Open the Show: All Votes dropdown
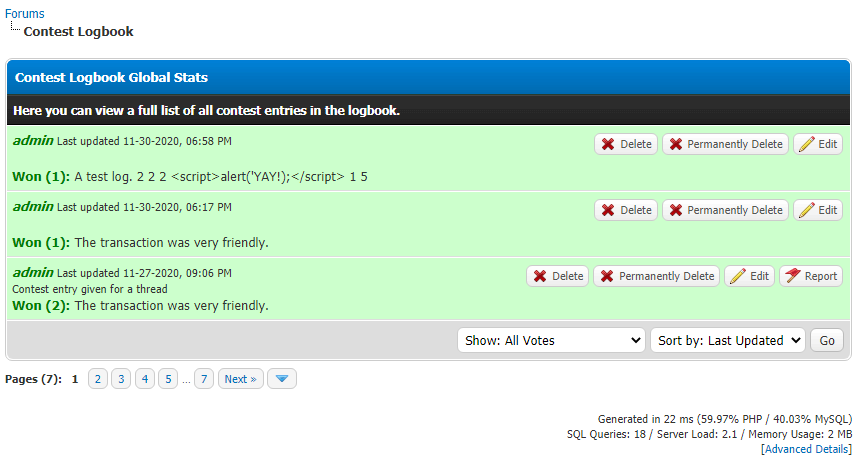This screenshot has height=462, width=863. [x=551, y=340]
